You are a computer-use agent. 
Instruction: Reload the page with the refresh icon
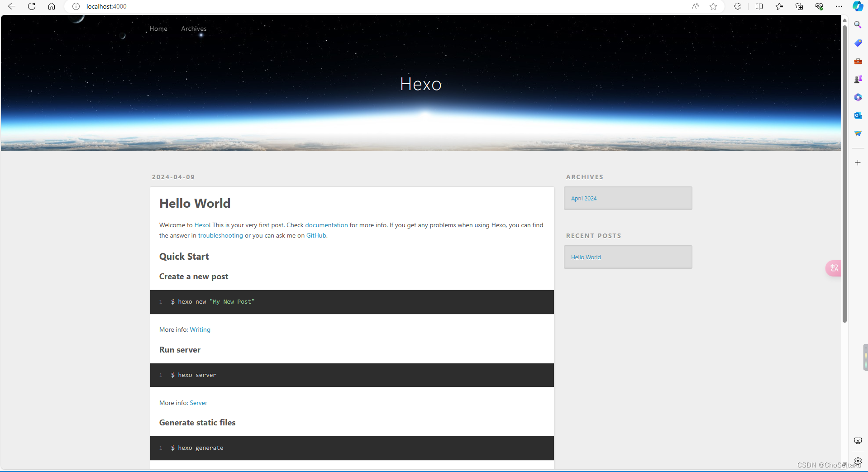tap(32, 6)
